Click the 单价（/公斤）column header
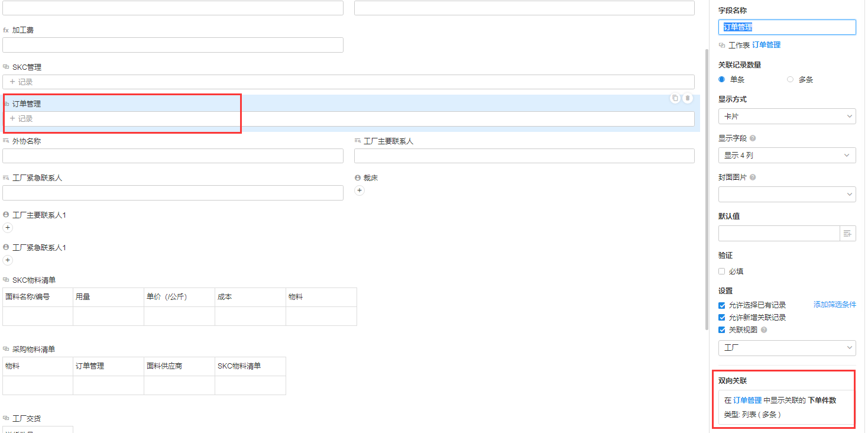 (180, 297)
